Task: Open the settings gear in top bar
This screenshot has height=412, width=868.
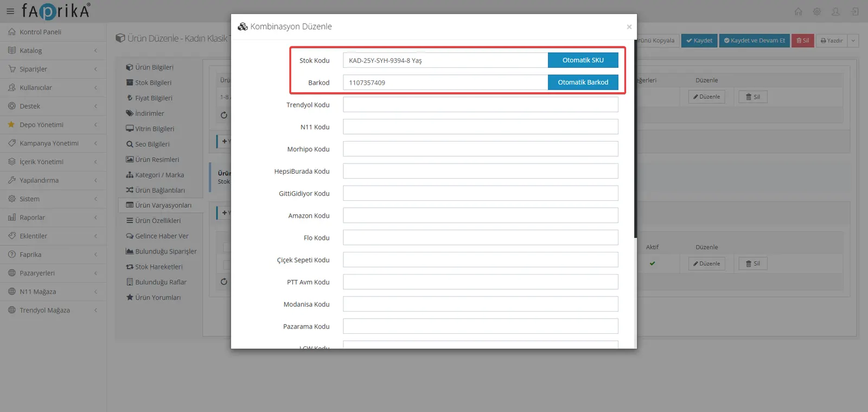Action: (x=817, y=11)
